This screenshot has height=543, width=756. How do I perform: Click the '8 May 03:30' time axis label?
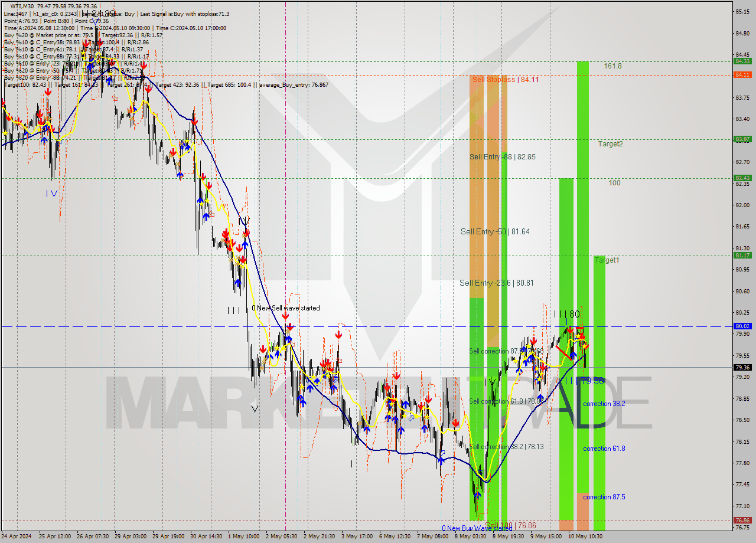point(470,537)
